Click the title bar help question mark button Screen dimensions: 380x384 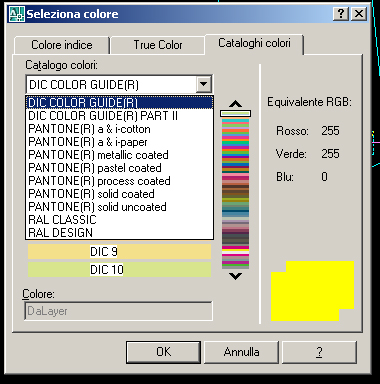tap(341, 14)
